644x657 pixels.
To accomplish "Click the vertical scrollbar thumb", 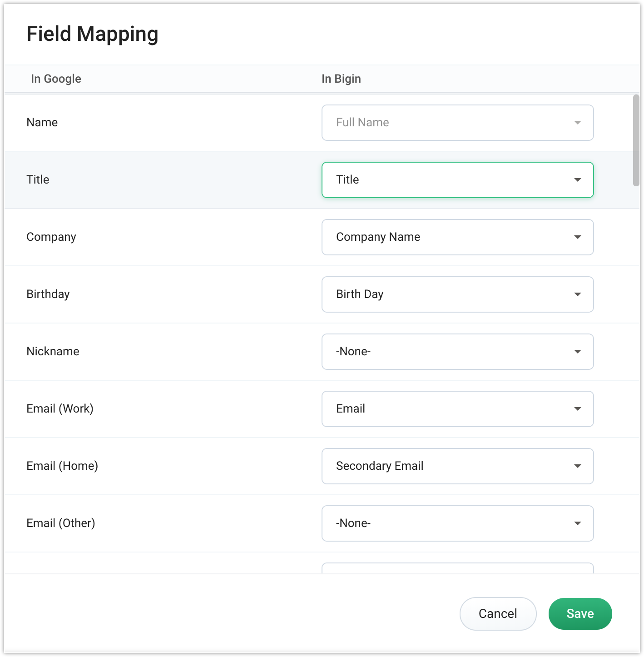I will (x=636, y=140).
